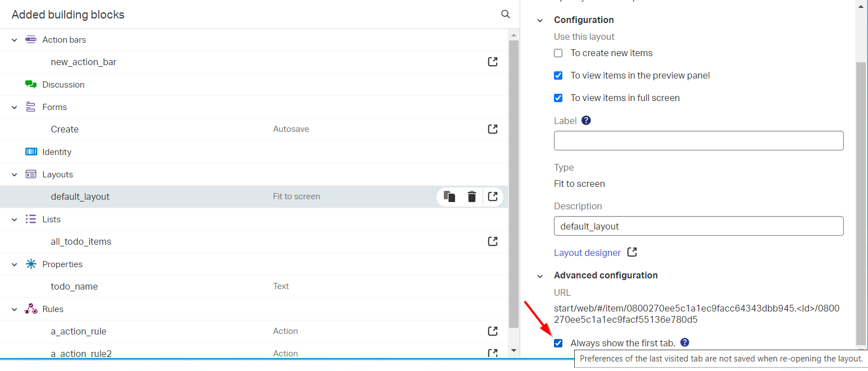This screenshot has width=868, height=371.
Task: Delete default_layout using the trash icon
Action: click(x=472, y=196)
